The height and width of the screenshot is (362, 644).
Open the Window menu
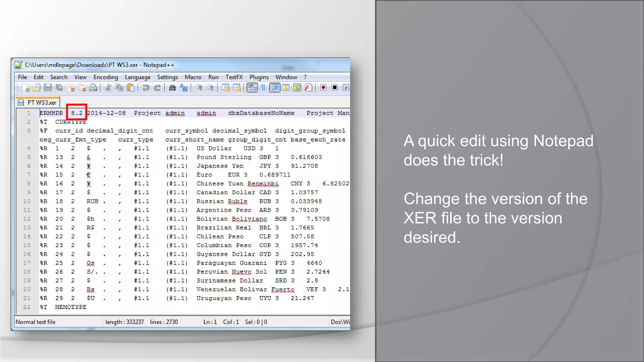(x=286, y=77)
